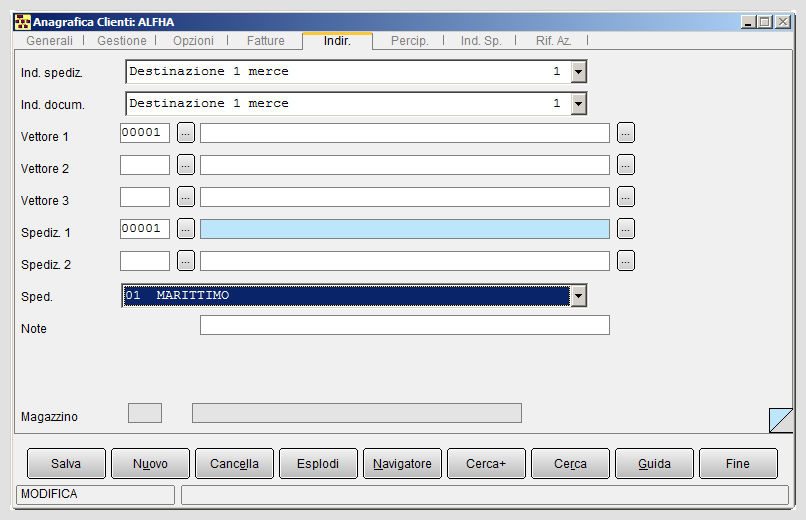The image size is (806, 520).
Task: Open the Fatture tab
Action: point(266,41)
